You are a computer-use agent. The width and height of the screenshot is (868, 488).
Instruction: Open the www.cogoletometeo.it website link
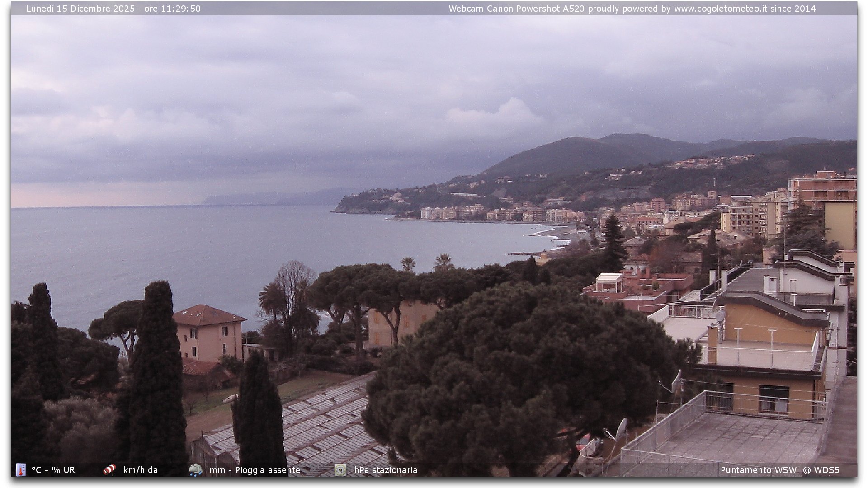coord(720,9)
